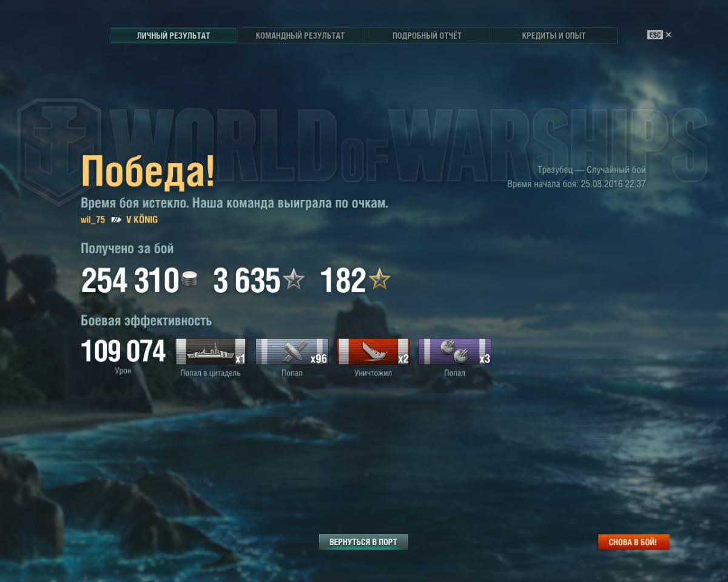Image resolution: width=728 pixels, height=582 pixels.
Task: Click Снова в бой! button
Action: point(633,542)
